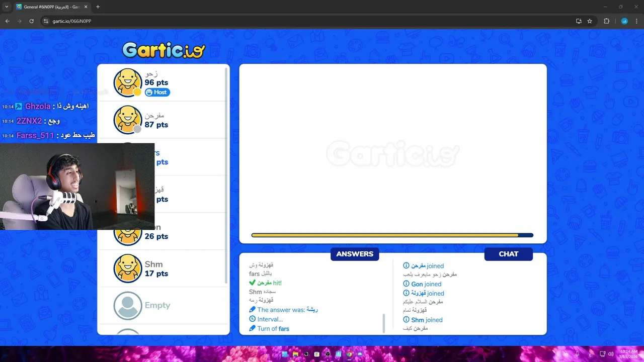The height and width of the screenshot is (362, 644).
Task: Click the "مفرحن hit!" message
Action: 269,283
